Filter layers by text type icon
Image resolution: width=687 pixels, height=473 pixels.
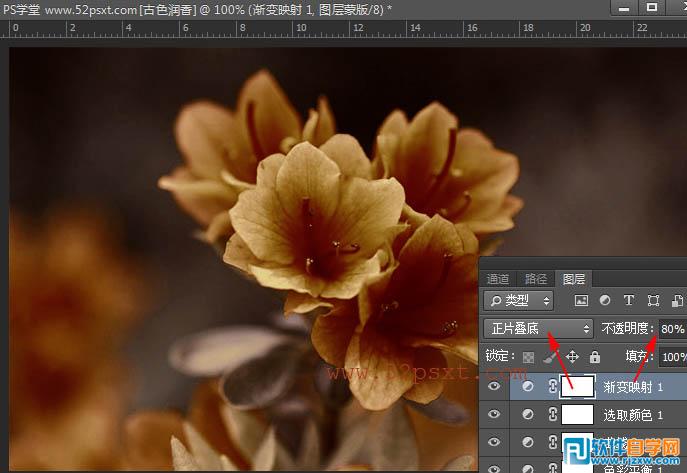click(628, 300)
